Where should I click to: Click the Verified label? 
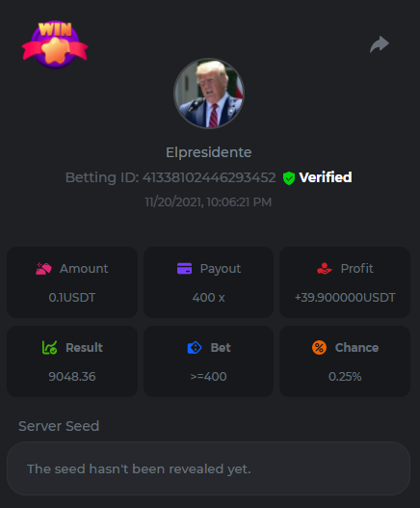click(x=326, y=177)
